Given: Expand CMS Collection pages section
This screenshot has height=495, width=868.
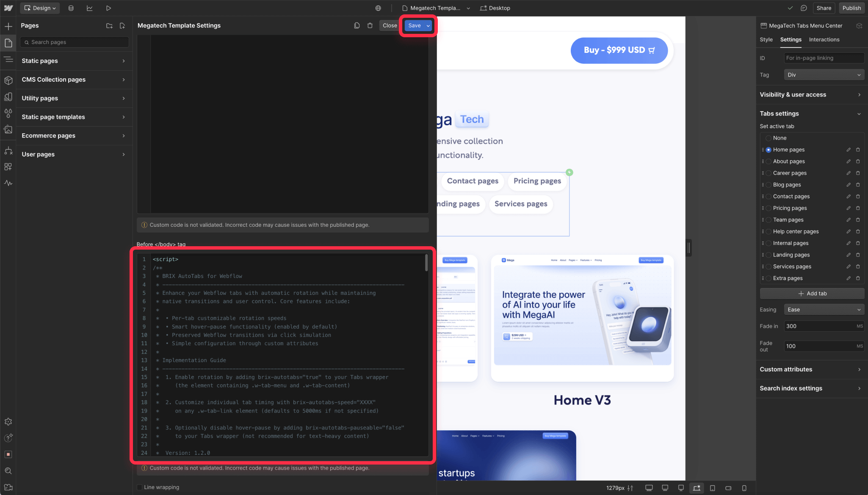Looking at the screenshot, I should 74,80.
